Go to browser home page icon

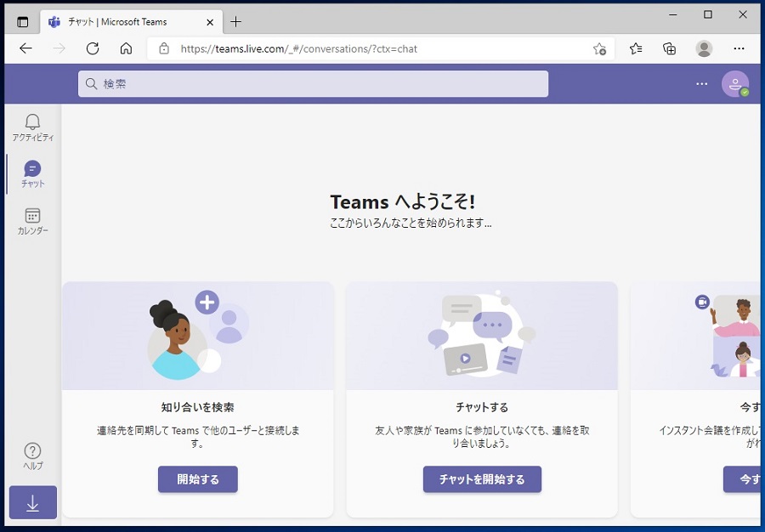tap(126, 48)
